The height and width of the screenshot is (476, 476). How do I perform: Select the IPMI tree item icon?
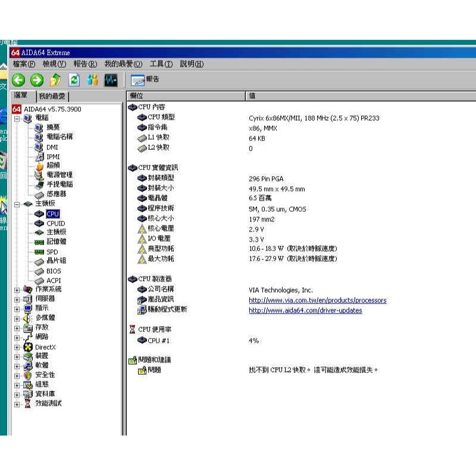(x=39, y=156)
